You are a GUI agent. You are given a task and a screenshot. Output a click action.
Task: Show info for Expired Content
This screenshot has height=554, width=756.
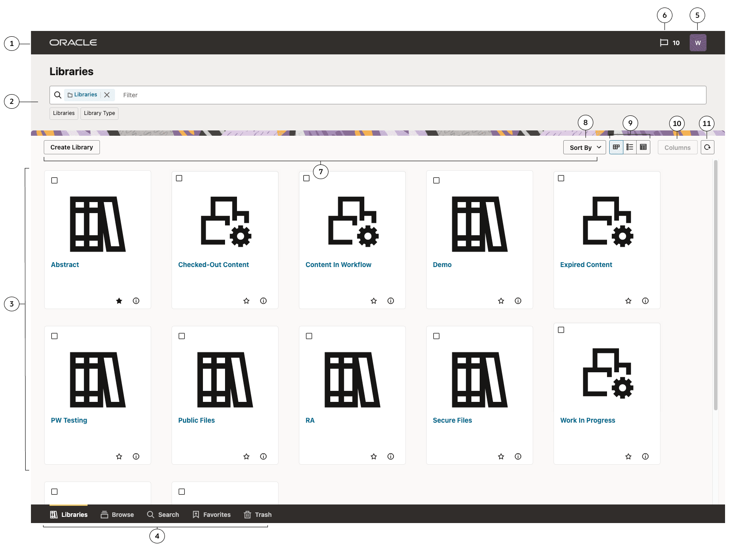(645, 301)
